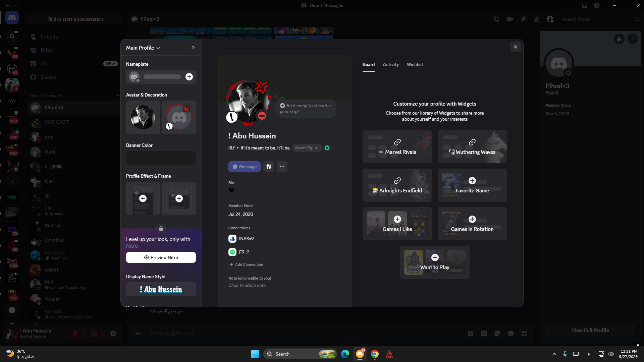The image size is (644, 362).
Task: Add friends to the DM
Action: point(537,19)
